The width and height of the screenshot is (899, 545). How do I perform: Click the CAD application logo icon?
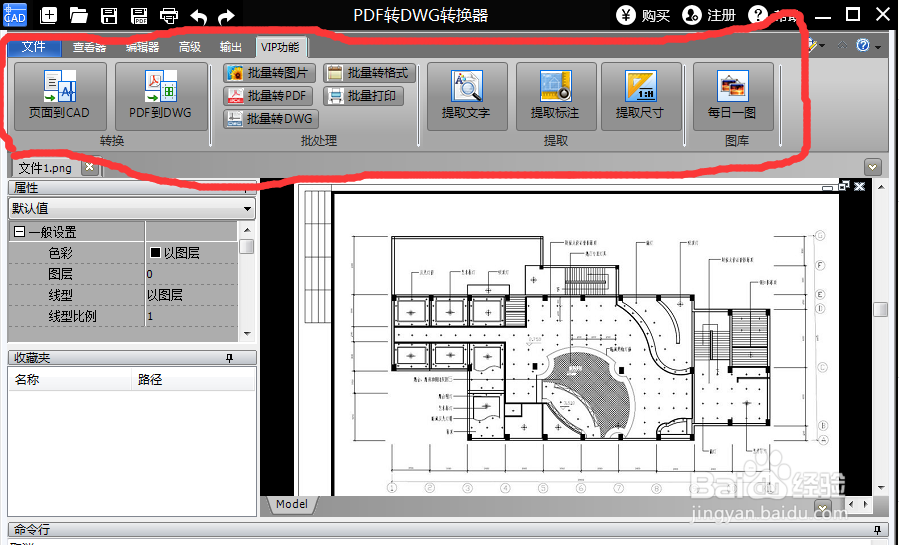[14, 14]
